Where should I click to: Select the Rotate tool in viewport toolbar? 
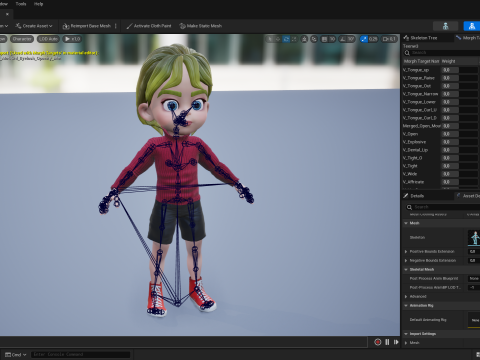click(x=286, y=39)
